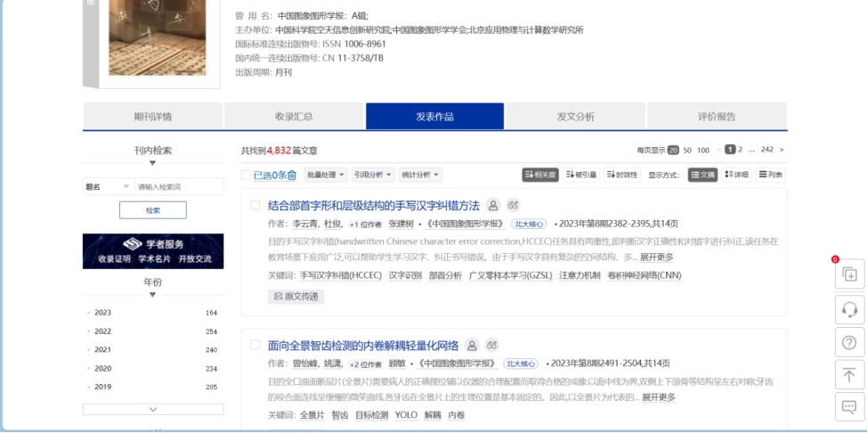
Task: Open customer service headset icon
Action: click(x=849, y=309)
